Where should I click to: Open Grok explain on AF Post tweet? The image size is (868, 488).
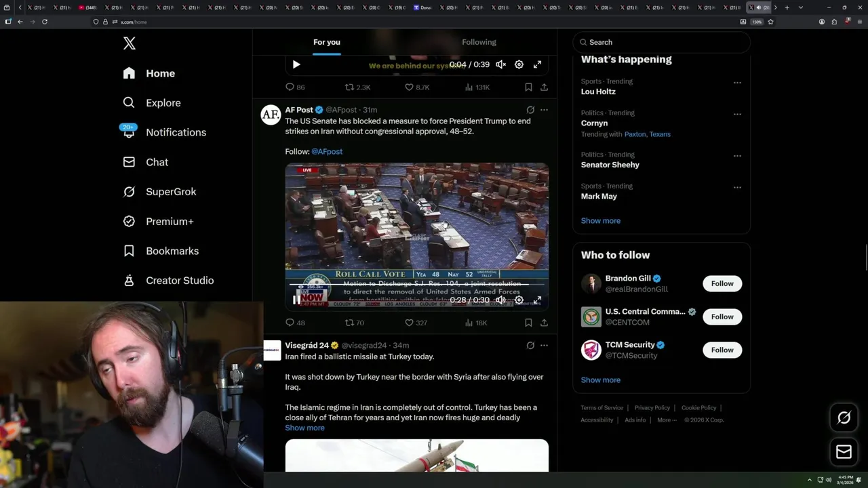click(x=530, y=110)
